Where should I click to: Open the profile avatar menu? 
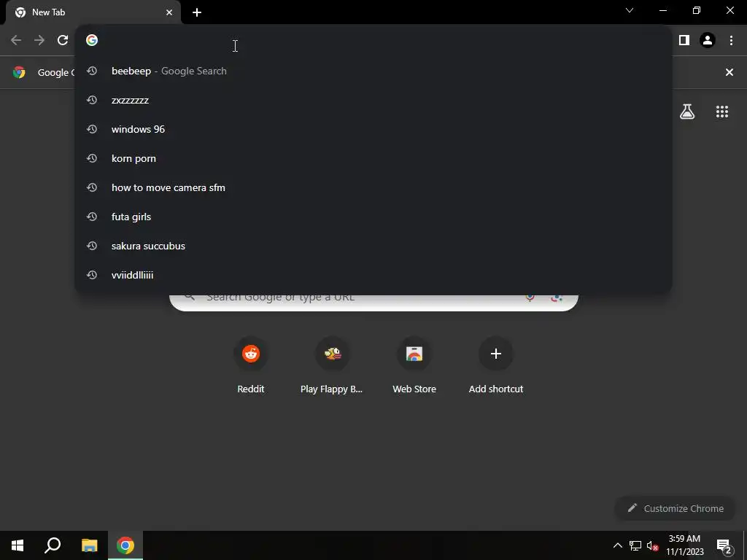(708, 40)
